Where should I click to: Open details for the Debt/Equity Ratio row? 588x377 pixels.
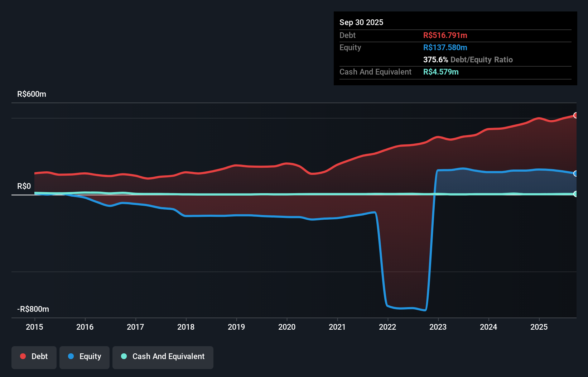pyautogui.click(x=468, y=59)
